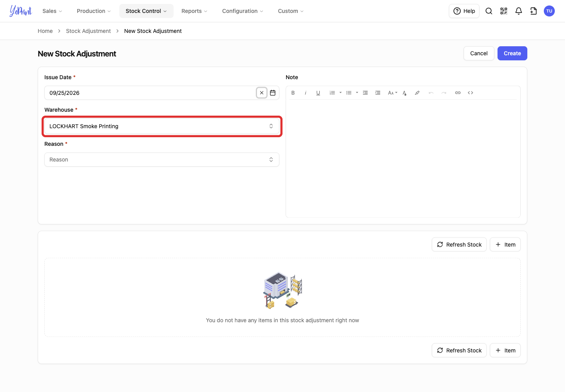This screenshot has width=565, height=392.
Task: Click the redo arrow in note editor
Action: tap(444, 93)
